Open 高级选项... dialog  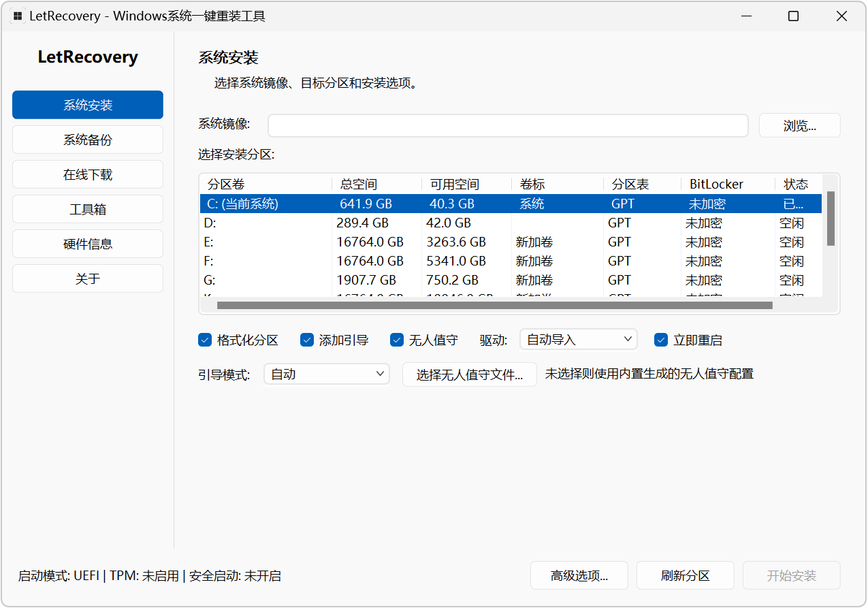pos(579,576)
